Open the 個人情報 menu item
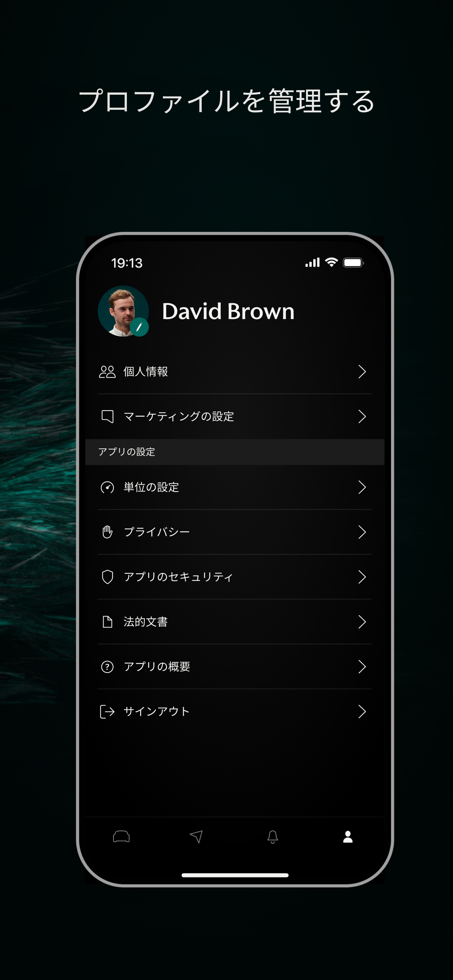The width and height of the screenshot is (453, 980). 235,372
